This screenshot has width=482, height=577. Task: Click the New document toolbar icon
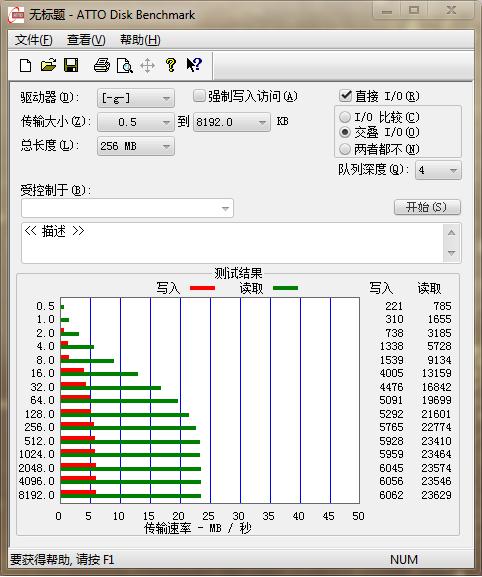pos(25,66)
